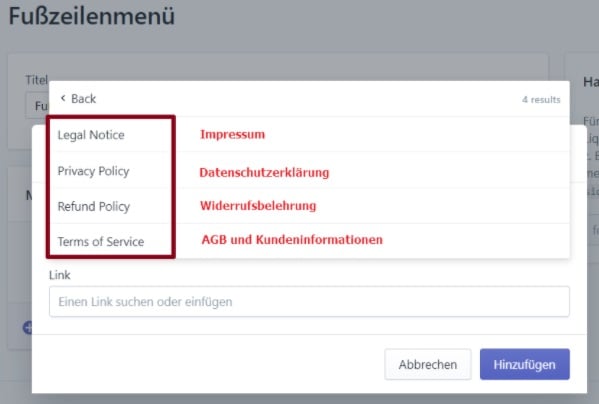Click the red Impressum annotation
Image resolution: width=599 pixels, height=404 pixels.
232,134
